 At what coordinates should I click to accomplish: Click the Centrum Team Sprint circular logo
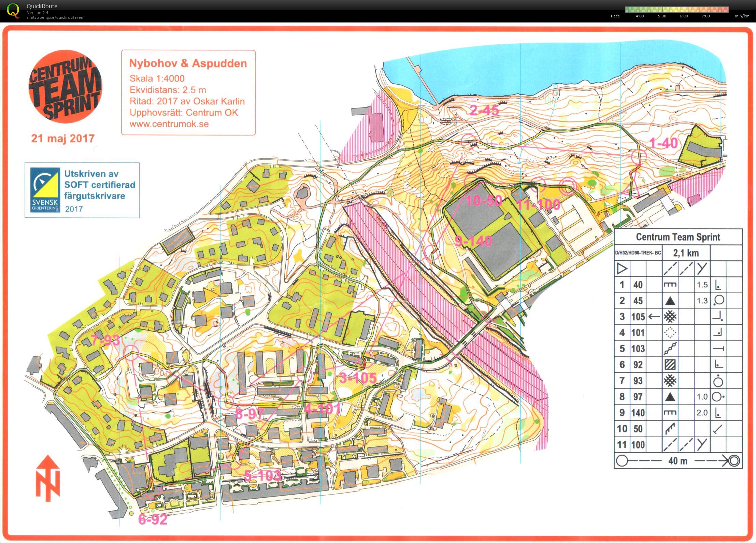click(x=63, y=86)
